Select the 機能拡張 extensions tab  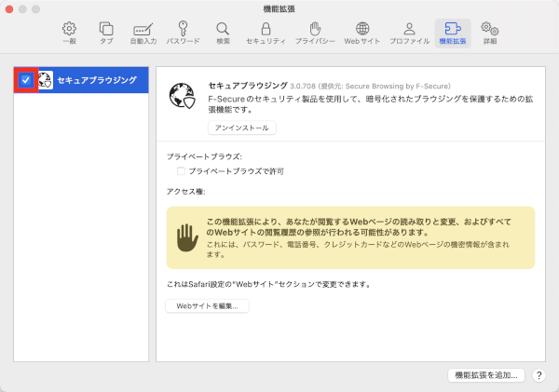pyautogui.click(x=452, y=34)
